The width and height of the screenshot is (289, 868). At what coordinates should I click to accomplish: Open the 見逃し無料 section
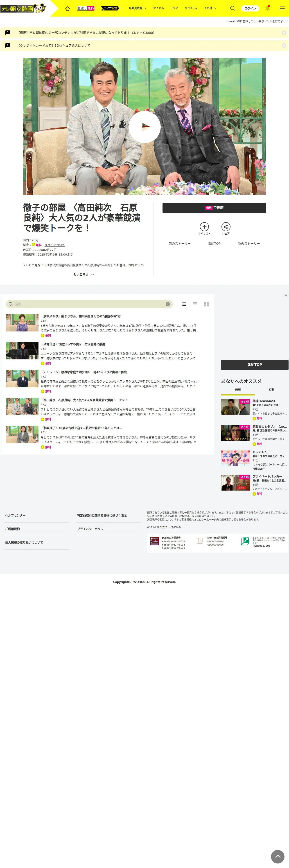[86, 8]
